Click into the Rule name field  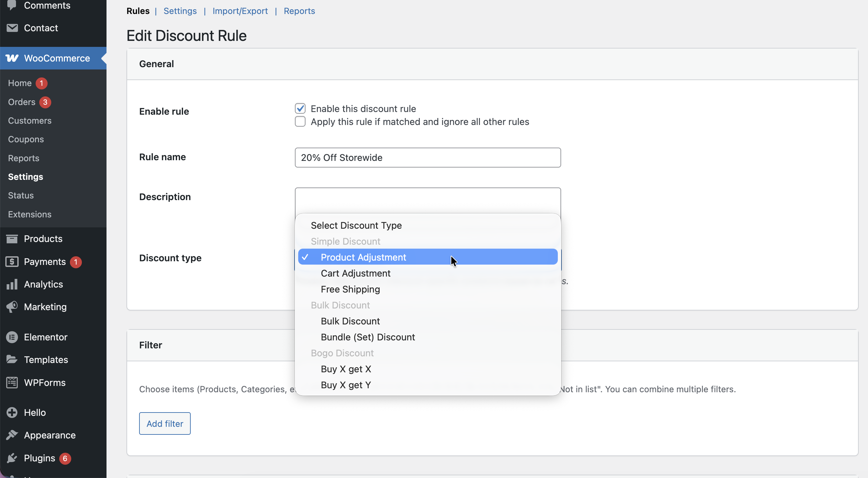click(x=427, y=158)
